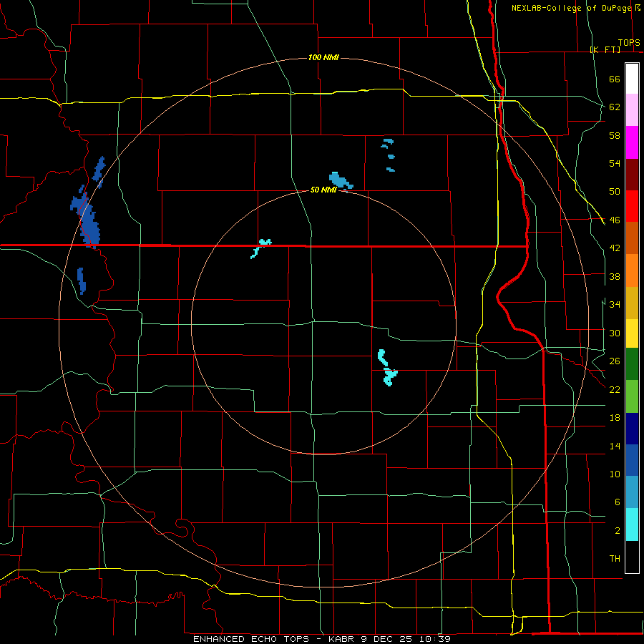
Task: Click the 54 value on the scale
Action: 615,163
